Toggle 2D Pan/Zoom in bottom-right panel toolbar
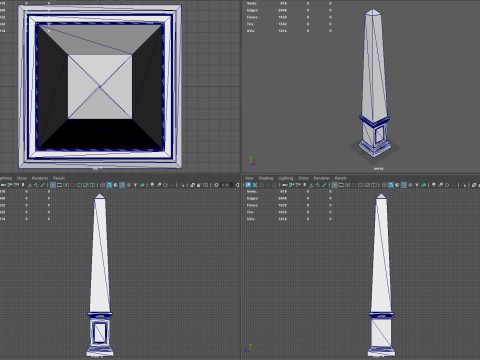This screenshot has width=480, height=360. coord(318,185)
